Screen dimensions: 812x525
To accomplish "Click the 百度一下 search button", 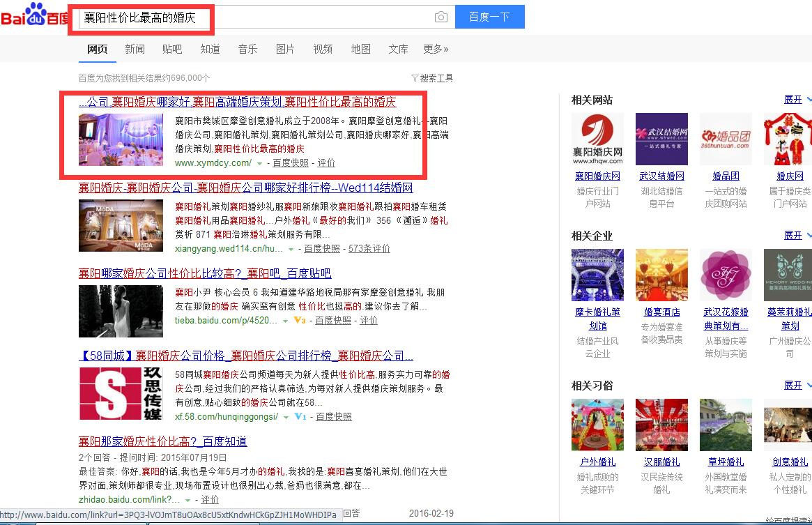I will coord(489,17).
